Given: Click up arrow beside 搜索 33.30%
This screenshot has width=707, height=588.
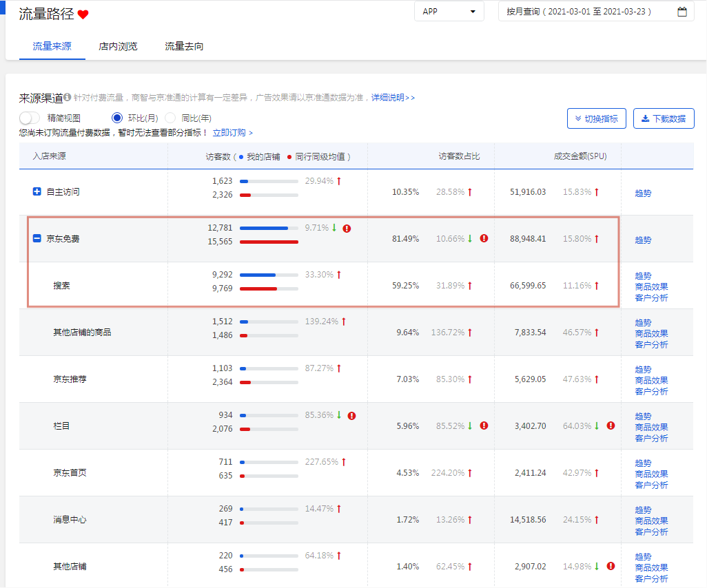Looking at the screenshot, I should [x=339, y=275].
